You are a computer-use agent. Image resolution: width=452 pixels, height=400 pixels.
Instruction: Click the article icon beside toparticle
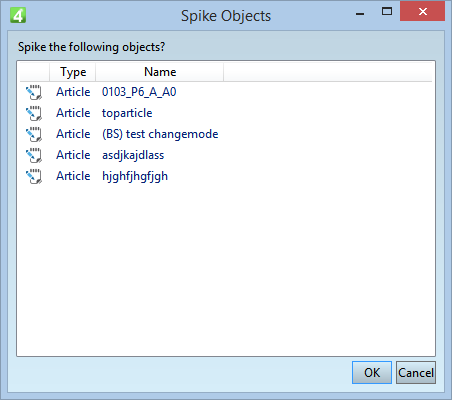[34, 113]
